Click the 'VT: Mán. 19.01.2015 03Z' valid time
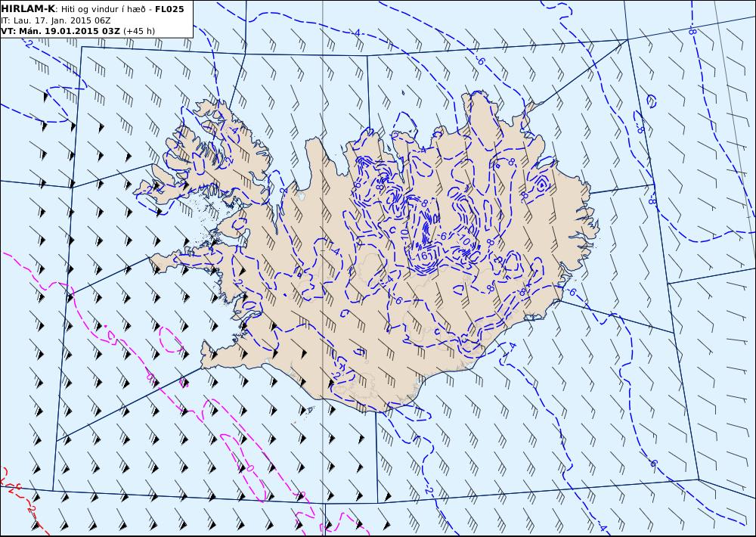This screenshot has width=756, height=537. click(x=60, y=31)
